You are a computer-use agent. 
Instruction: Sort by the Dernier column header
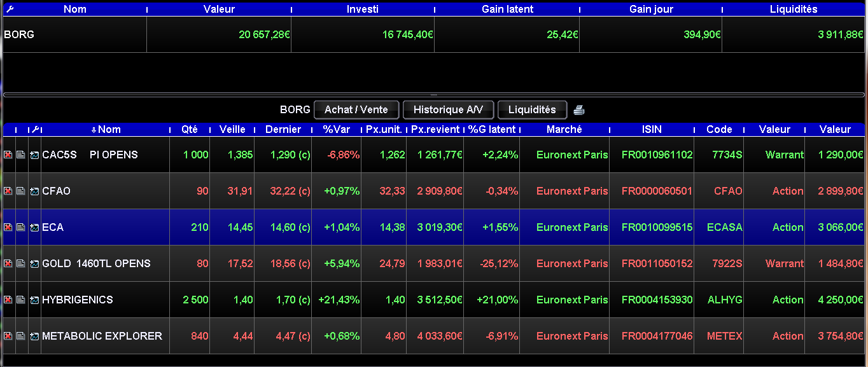click(x=283, y=129)
